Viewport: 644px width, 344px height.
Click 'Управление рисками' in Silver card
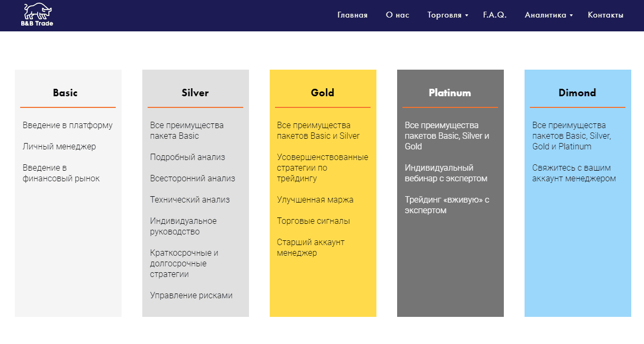(191, 295)
